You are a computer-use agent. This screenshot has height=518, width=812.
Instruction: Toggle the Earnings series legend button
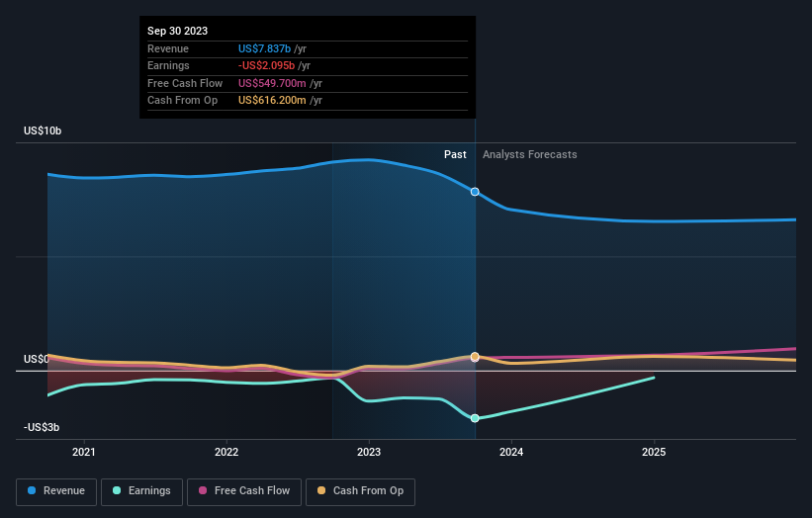tap(141, 491)
